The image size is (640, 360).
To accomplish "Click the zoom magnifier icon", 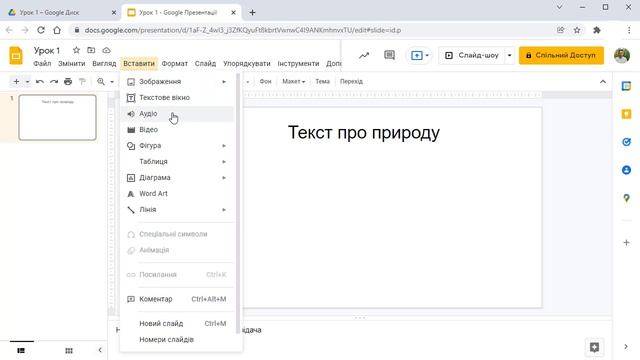I will [101, 82].
